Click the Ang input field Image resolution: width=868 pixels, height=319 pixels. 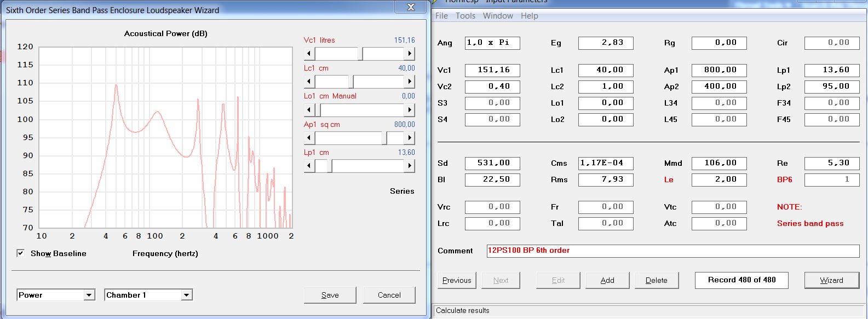coord(492,43)
